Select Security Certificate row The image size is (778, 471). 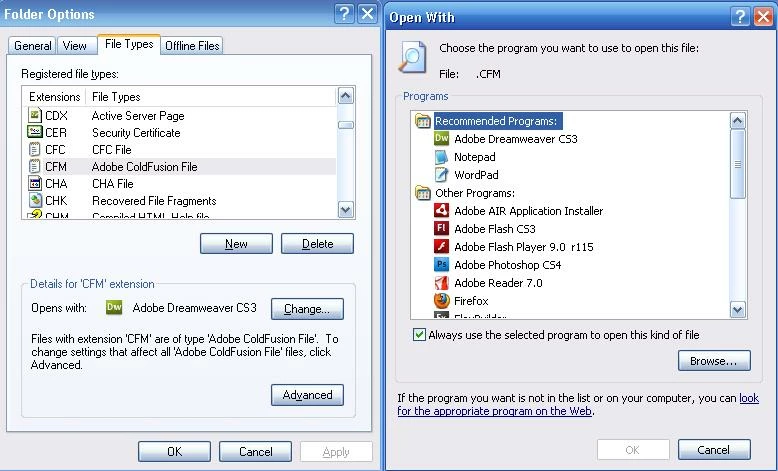(x=180, y=132)
